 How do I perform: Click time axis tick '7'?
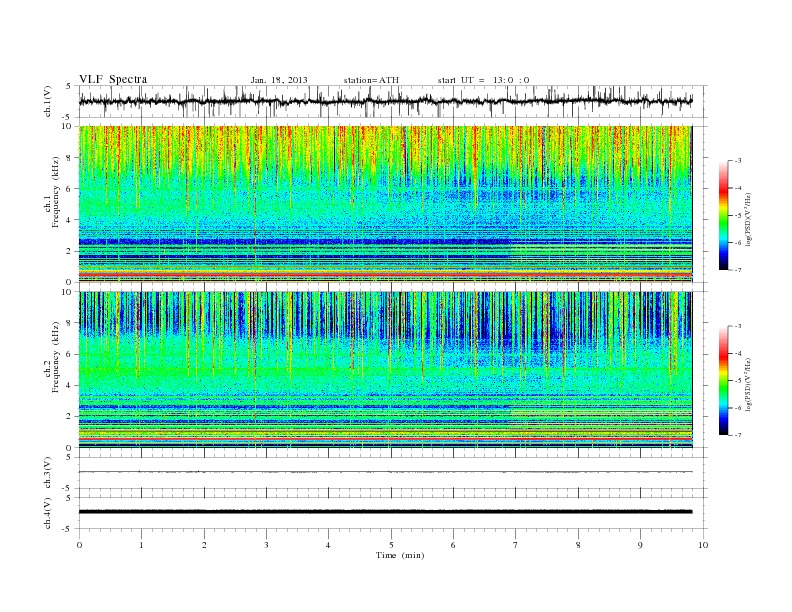(515, 545)
